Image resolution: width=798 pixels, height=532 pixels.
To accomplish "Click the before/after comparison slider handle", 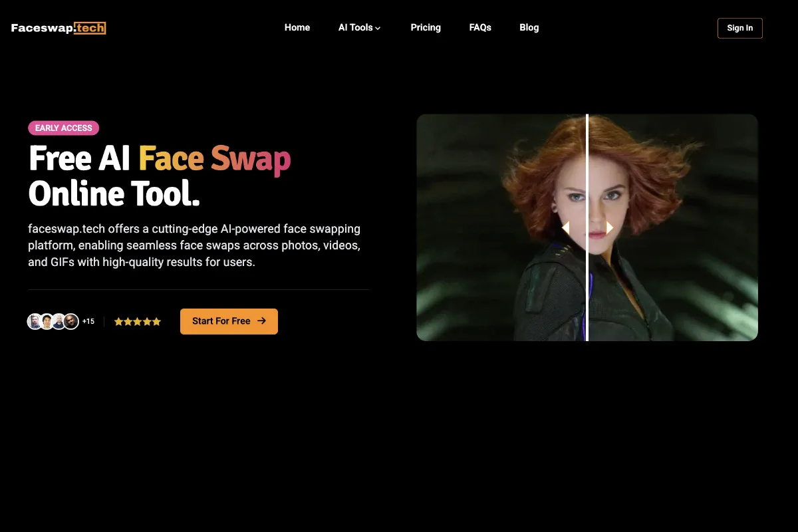I will coord(587,228).
